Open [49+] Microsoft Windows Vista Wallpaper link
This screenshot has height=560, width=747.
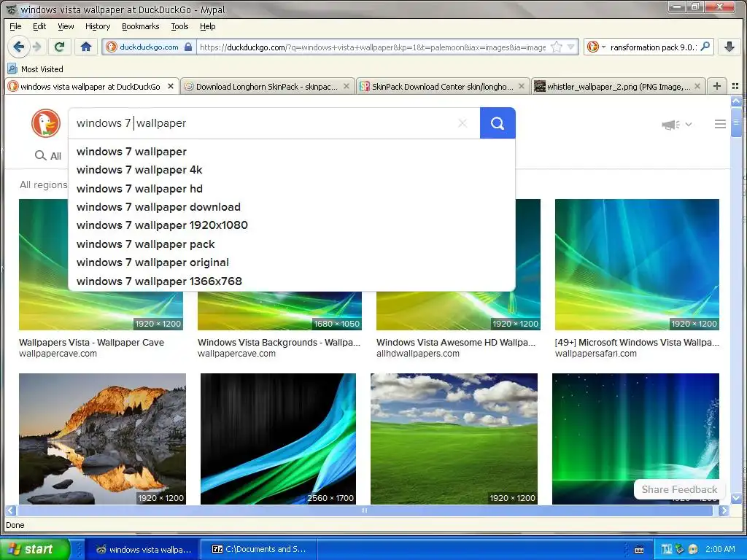637,343
